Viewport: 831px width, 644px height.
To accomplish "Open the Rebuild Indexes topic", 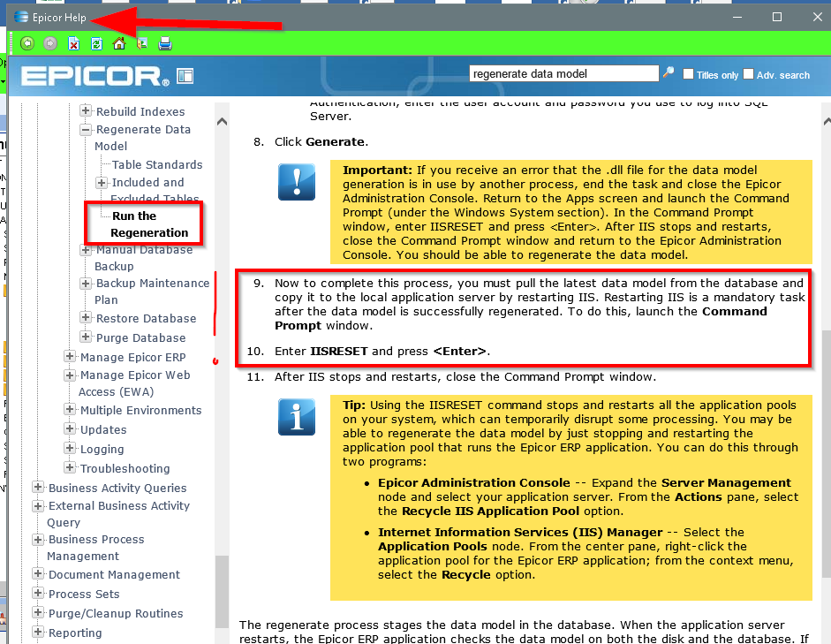I will [x=140, y=112].
